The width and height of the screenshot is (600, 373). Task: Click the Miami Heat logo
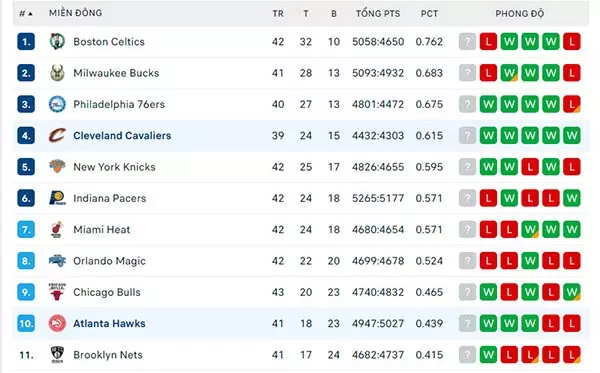click(57, 230)
